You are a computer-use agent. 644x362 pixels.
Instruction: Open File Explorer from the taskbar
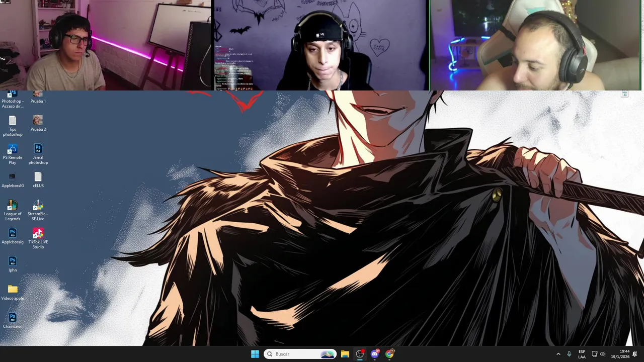point(345,354)
